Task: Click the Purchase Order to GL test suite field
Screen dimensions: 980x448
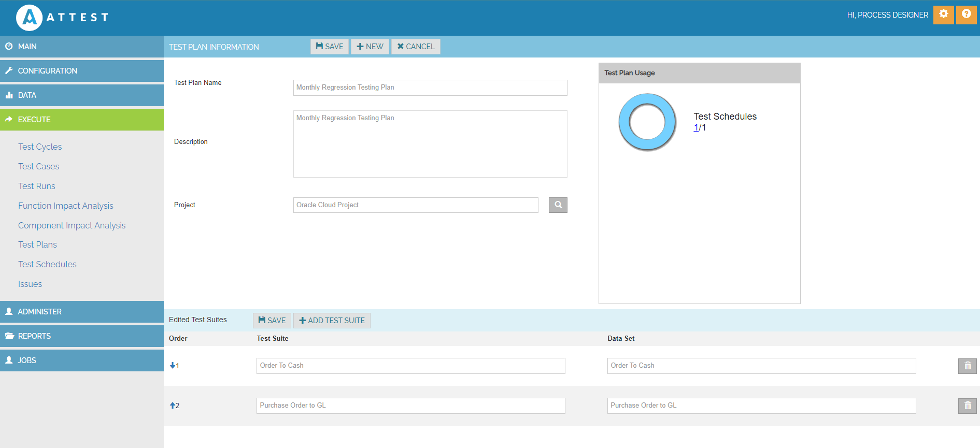Action: coord(411,406)
